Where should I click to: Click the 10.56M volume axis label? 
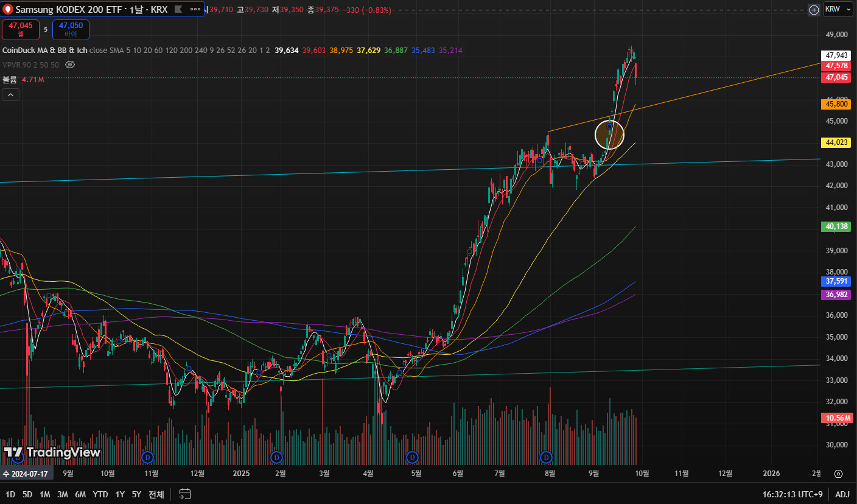click(x=838, y=418)
